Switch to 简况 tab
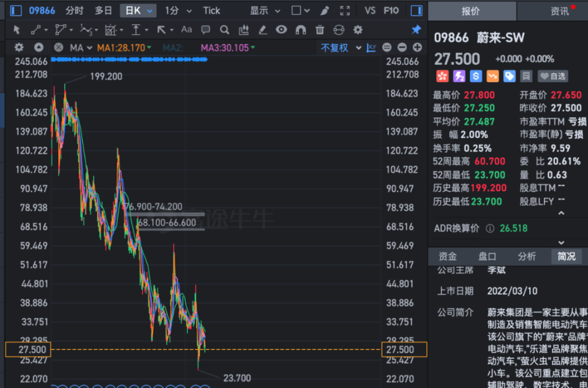588x388 pixels. tap(566, 256)
